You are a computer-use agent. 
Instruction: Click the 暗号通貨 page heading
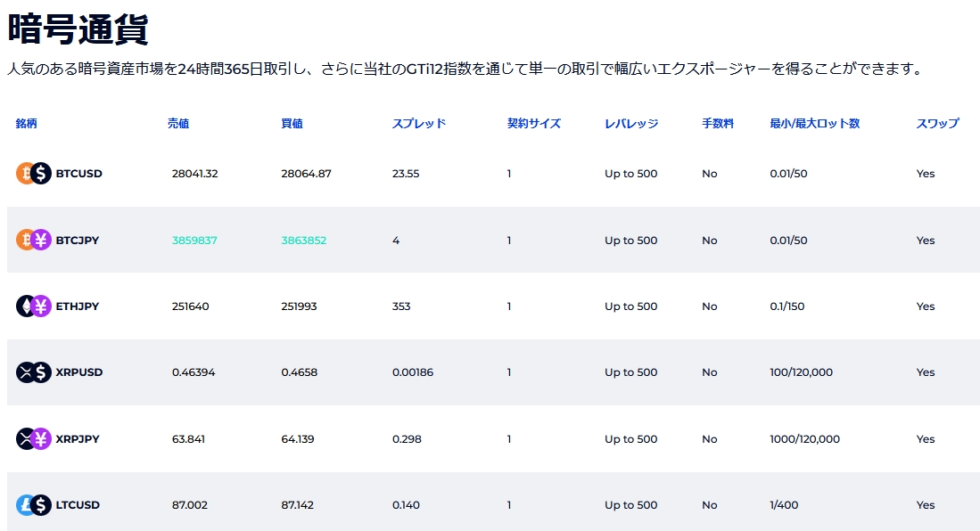point(78,29)
